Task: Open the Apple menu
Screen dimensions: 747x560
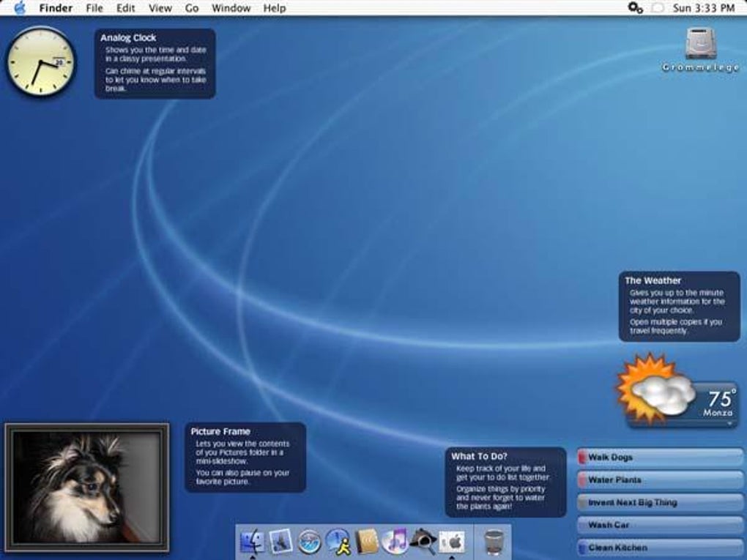Action: pos(20,8)
